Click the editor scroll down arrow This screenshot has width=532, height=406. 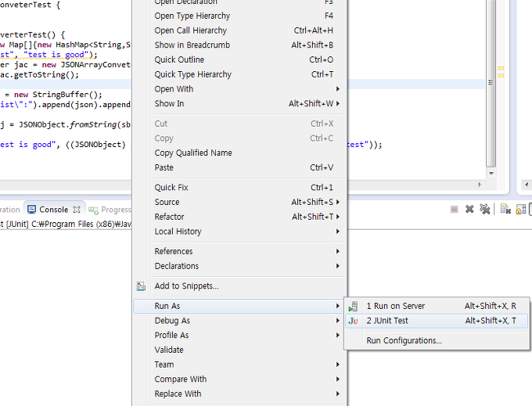coord(491,174)
